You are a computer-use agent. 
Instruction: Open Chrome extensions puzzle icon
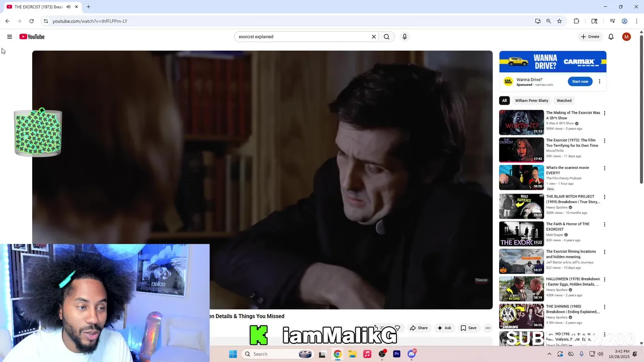coord(577,21)
